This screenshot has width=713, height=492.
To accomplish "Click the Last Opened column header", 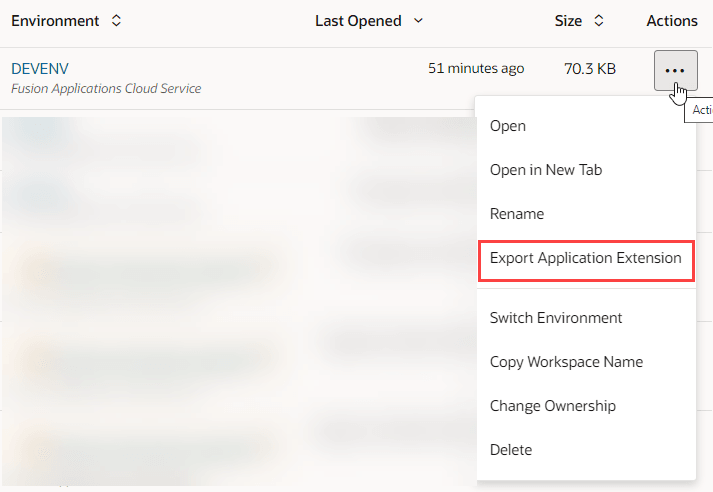I will click(x=358, y=21).
